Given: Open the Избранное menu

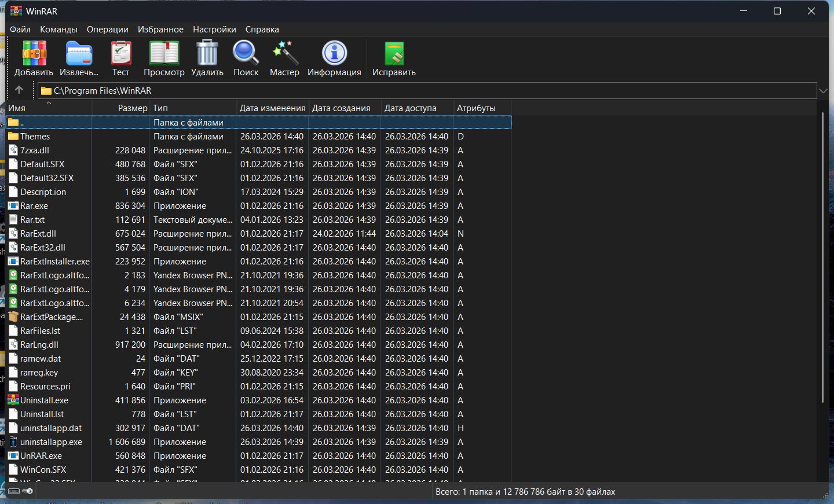Looking at the screenshot, I should (160, 30).
